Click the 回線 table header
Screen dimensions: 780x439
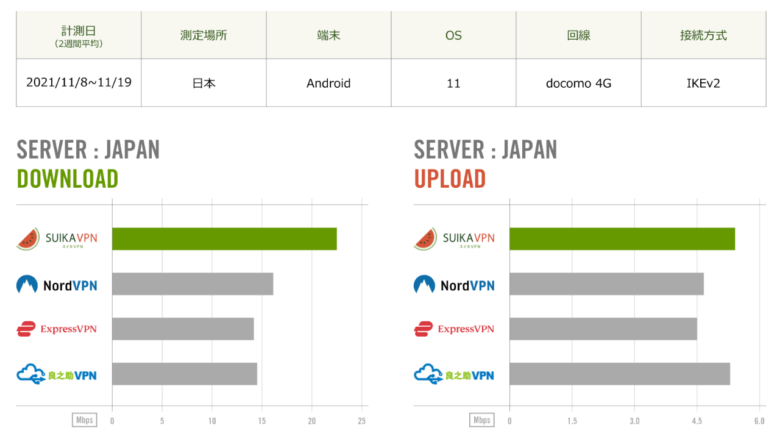[579, 35]
